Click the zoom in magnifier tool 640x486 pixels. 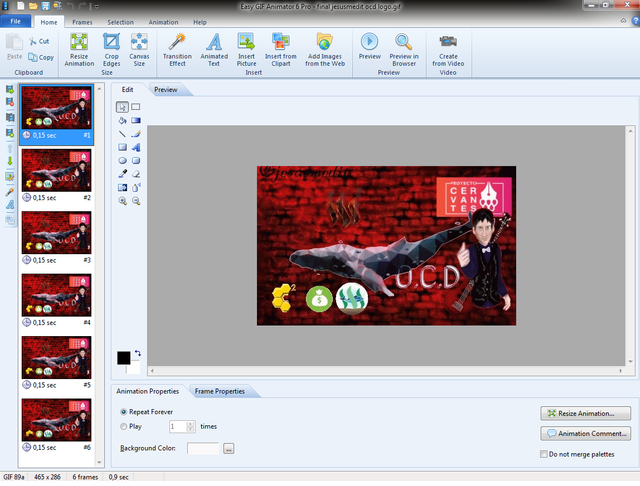click(122, 201)
